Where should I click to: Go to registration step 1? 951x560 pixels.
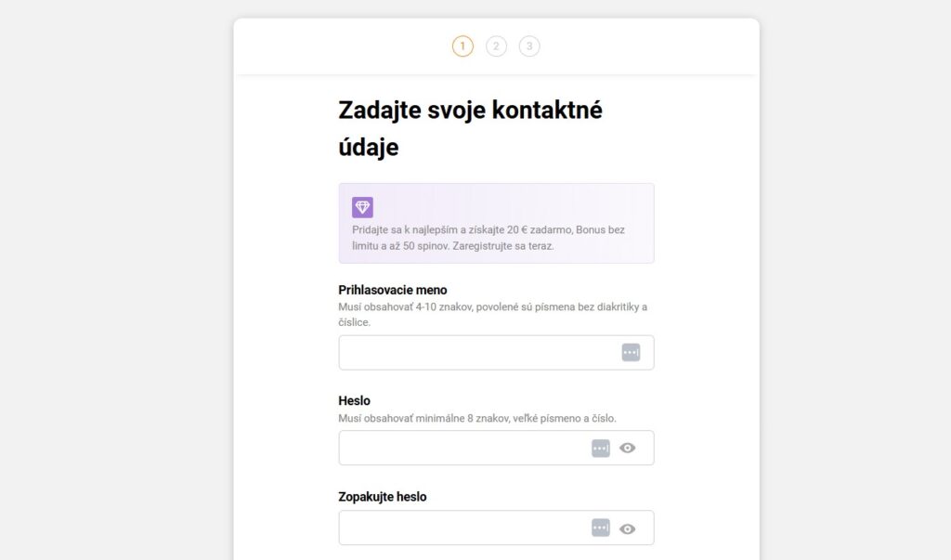(462, 46)
